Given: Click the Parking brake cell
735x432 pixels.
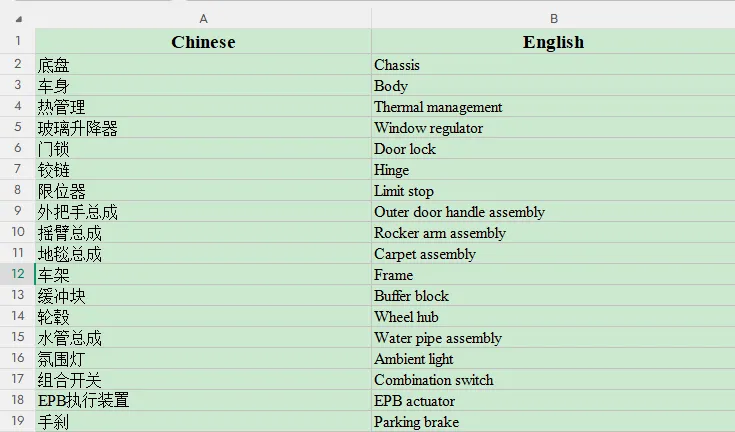Looking at the screenshot, I should coord(553,422).
